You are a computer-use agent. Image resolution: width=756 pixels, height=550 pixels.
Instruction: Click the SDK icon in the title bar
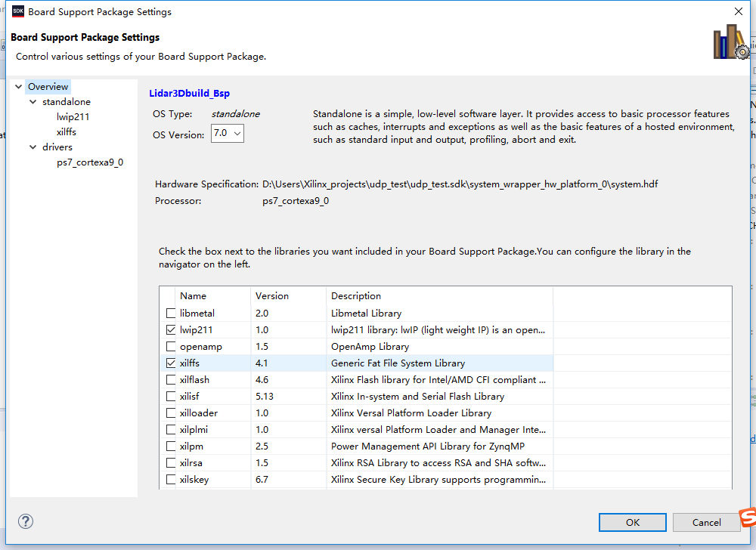tap(17, 11)
